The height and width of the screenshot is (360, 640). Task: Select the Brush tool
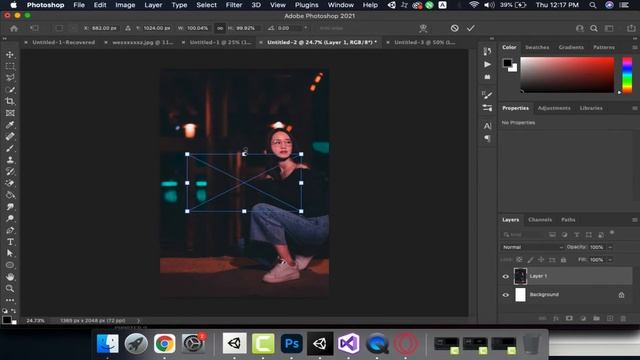pos(10,148)
